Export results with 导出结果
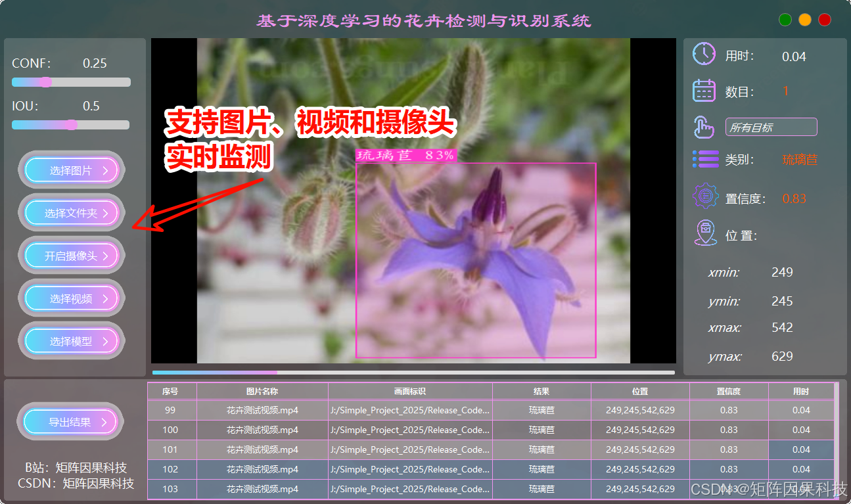Viewport: 851px width, 504px height. 70,422
